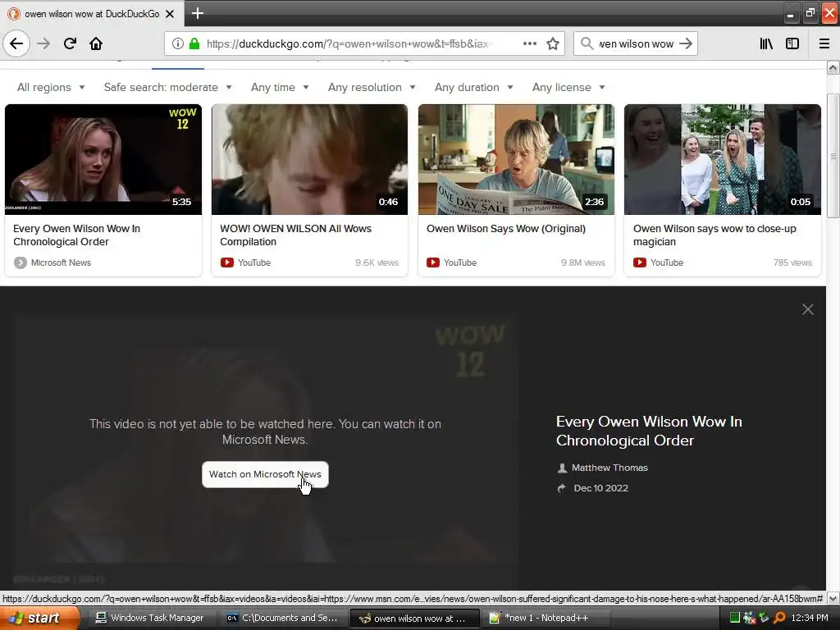This screenshot has width=840, height=630.
Task: Click the 785 views count text
Action: [793, 262]
